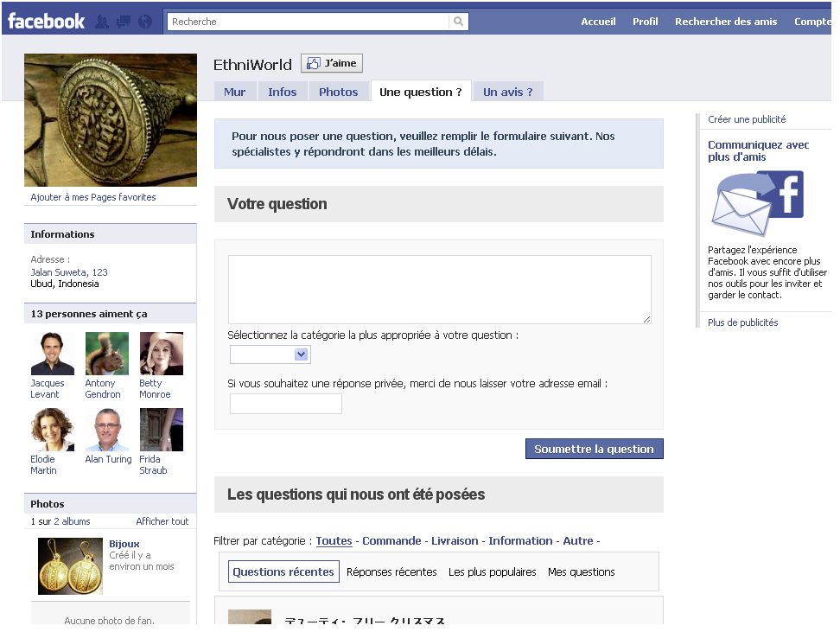The image size is (840, 632).
Task: Open the Bijoux album thumbnail
Action: point(70,566)
